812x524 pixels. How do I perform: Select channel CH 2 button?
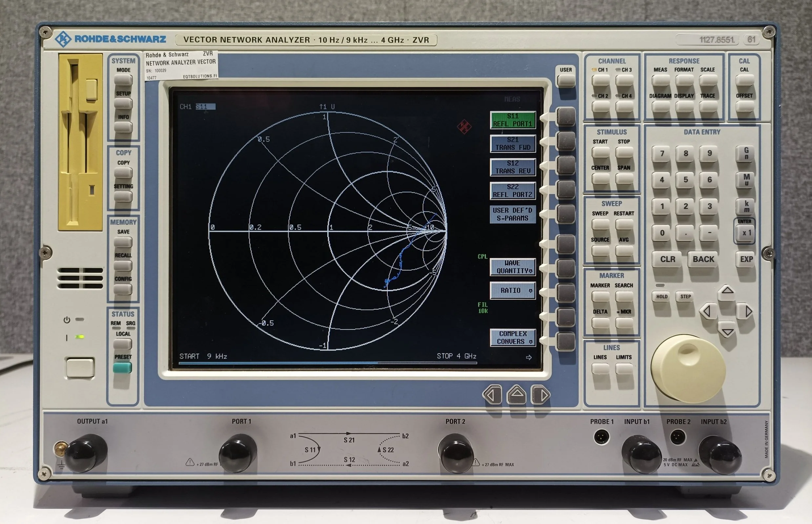600,107
